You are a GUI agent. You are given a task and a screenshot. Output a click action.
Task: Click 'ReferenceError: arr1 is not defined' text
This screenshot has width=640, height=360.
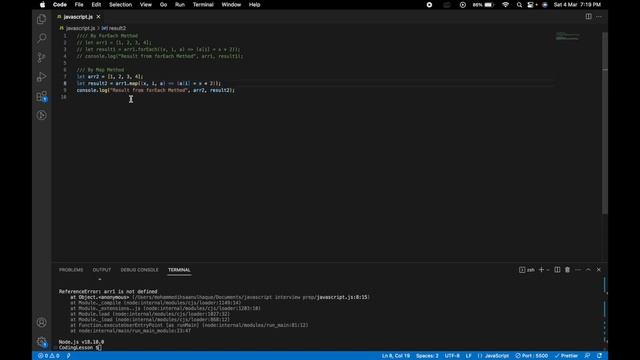point(108,291)
